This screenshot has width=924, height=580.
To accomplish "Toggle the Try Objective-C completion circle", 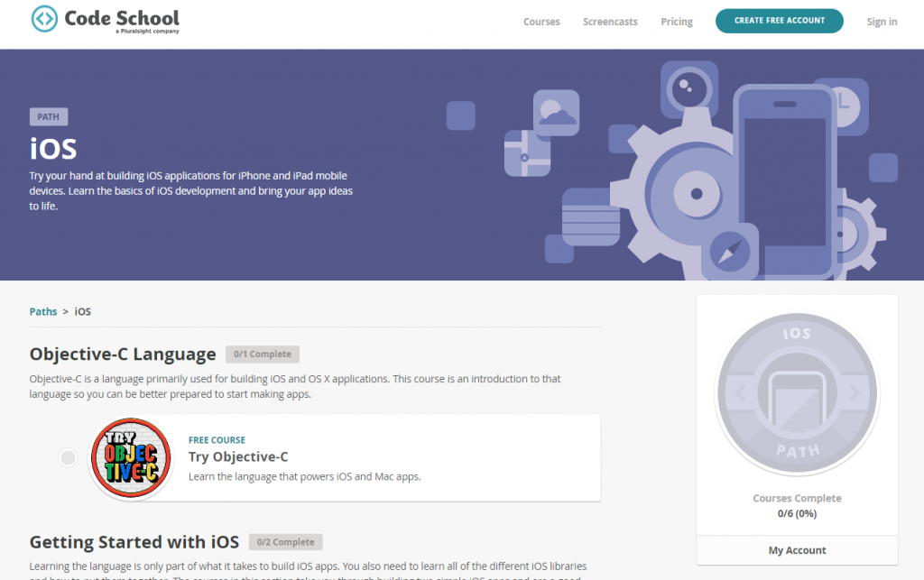I will [x=68, y=457].
